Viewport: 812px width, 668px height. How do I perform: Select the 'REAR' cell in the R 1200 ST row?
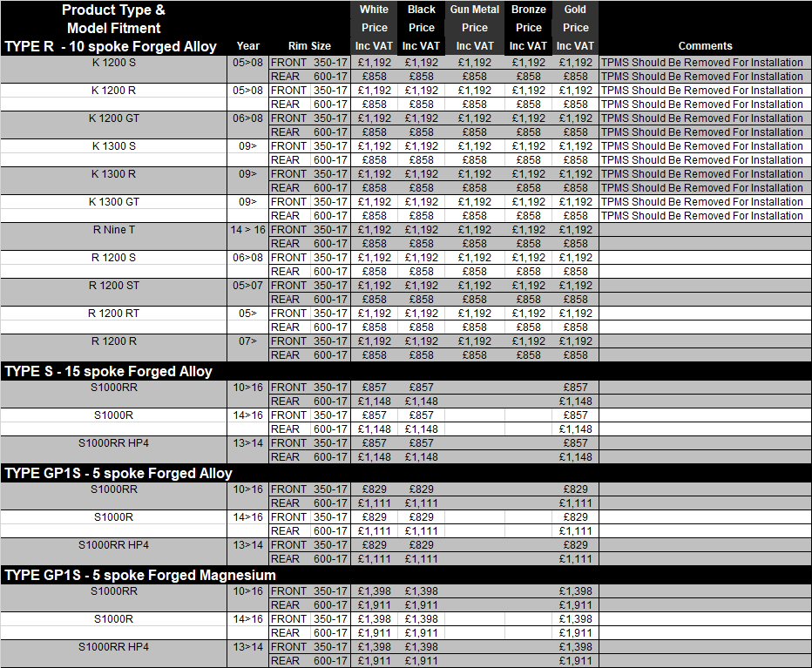[286, 300]
